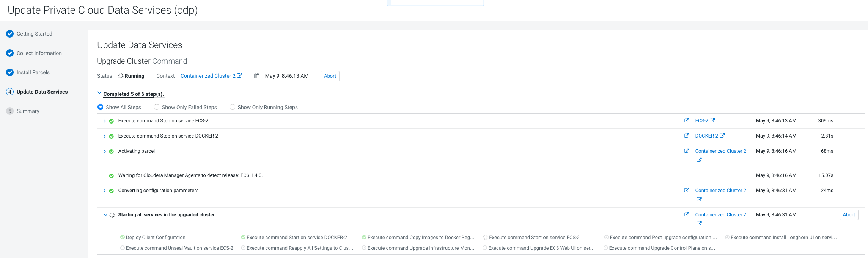Go to Summary wizard step
This screenshot has height=258, width=868.
(28, 111)
